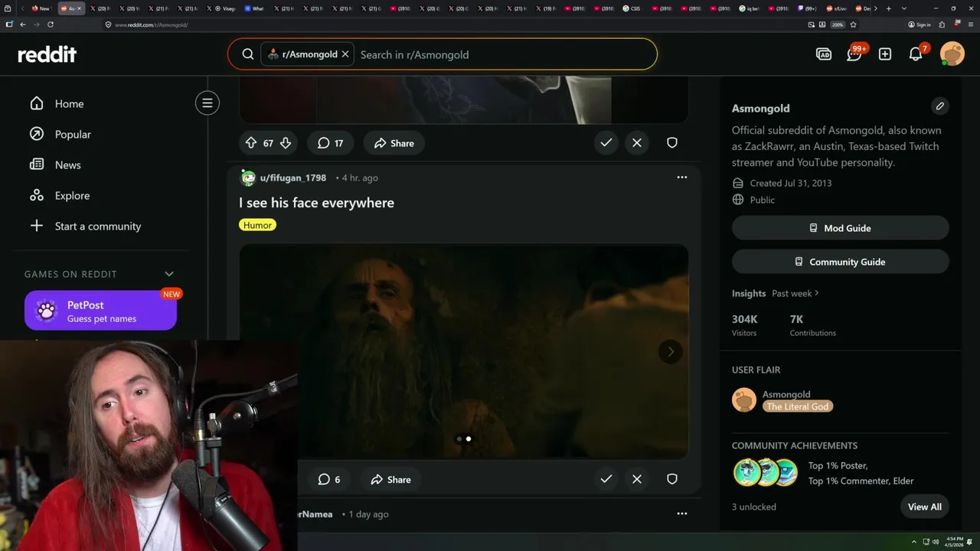Open the Community Guide

click(840, 262)
